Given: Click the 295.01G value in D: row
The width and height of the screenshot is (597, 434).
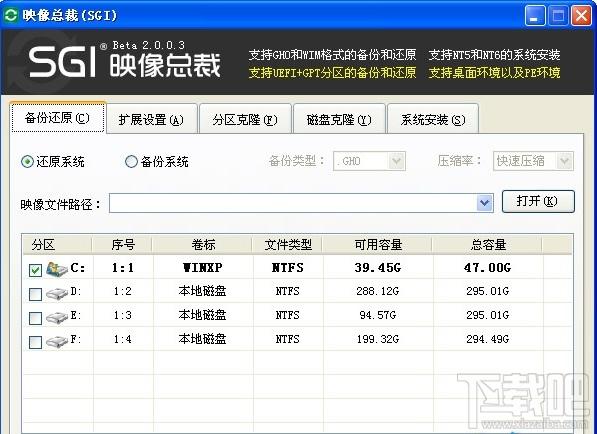Looking at the screenshot, I should coord(488,291).
